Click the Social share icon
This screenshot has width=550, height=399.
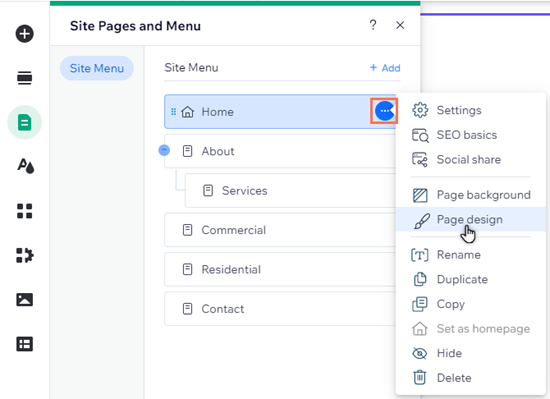point(420,160)
